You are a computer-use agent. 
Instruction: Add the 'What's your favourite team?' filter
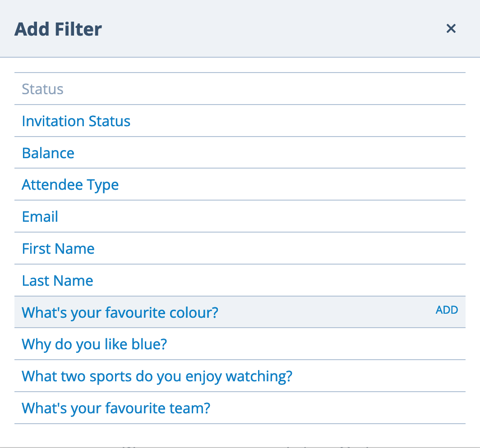(115, 408)
